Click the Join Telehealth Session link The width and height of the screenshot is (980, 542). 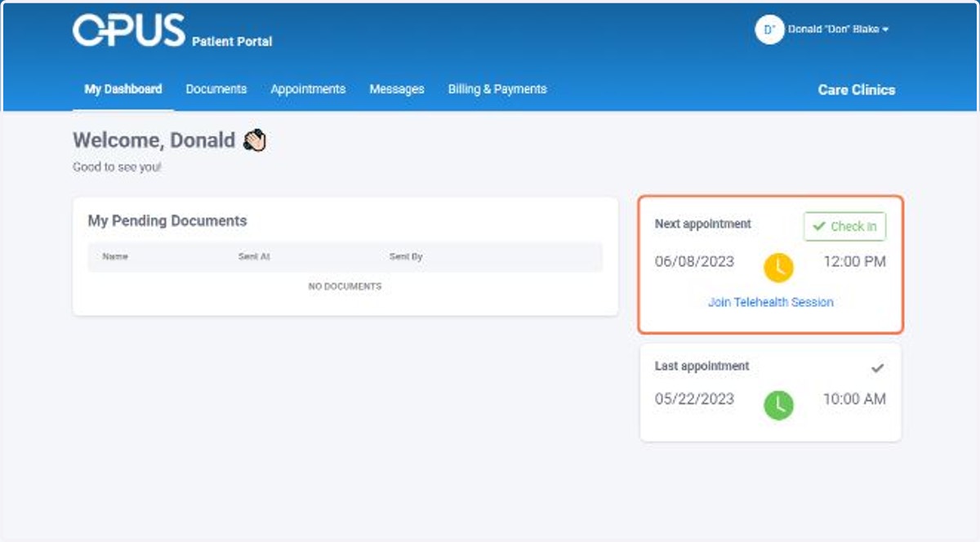[771, 302]
